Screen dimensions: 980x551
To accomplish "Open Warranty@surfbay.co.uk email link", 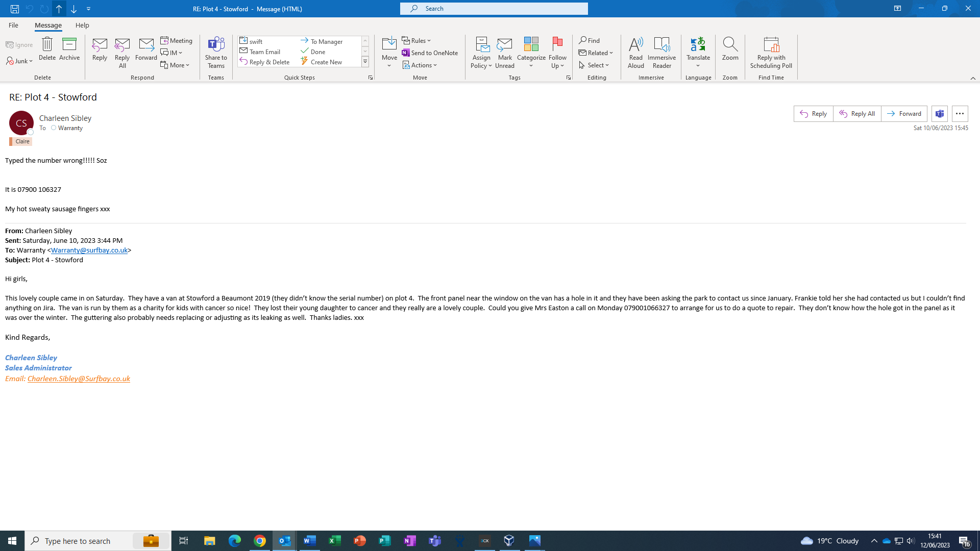I will point(89,250).
